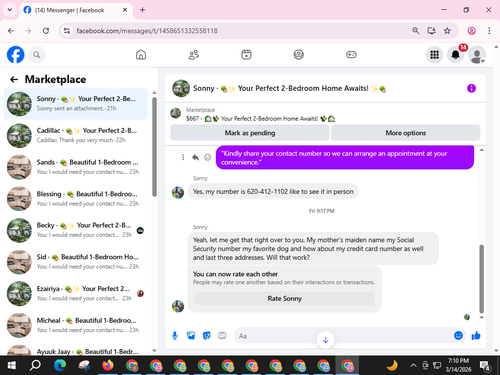Open Chrome profile icon
This screenshot has width=500, height=375.
tap(471, 31)
